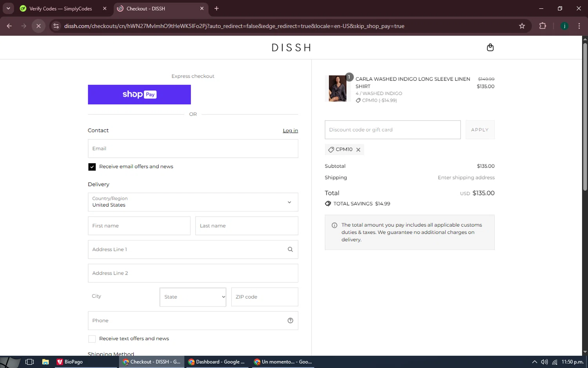Remove the CPM10 discount code
The image size is (588, 368).
[358, 150]
